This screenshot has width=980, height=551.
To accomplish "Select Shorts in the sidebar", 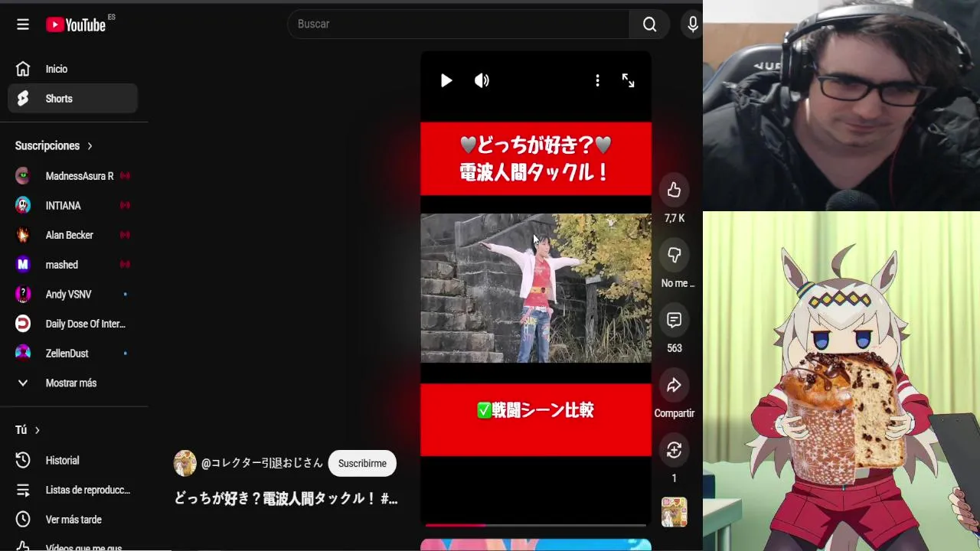I will [73, 99].
